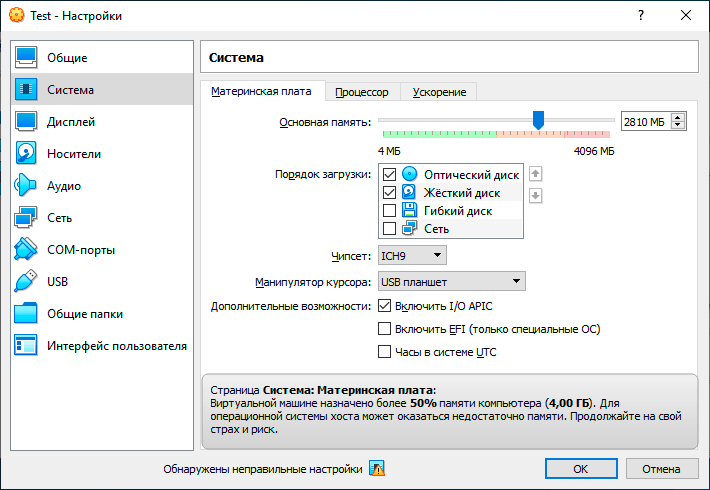This screenshot has width=710, height=490.
Task: Select Гибкий диск row text
Action: (x=458, y=211)
